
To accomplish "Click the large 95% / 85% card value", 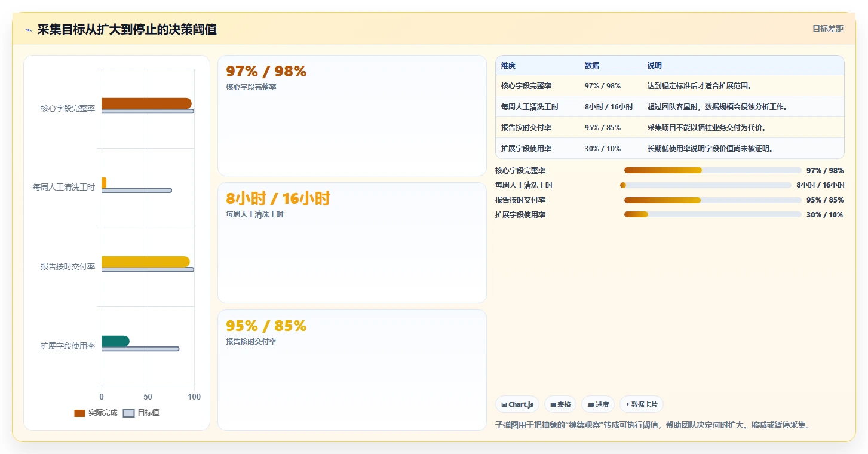I will (266, 326).
